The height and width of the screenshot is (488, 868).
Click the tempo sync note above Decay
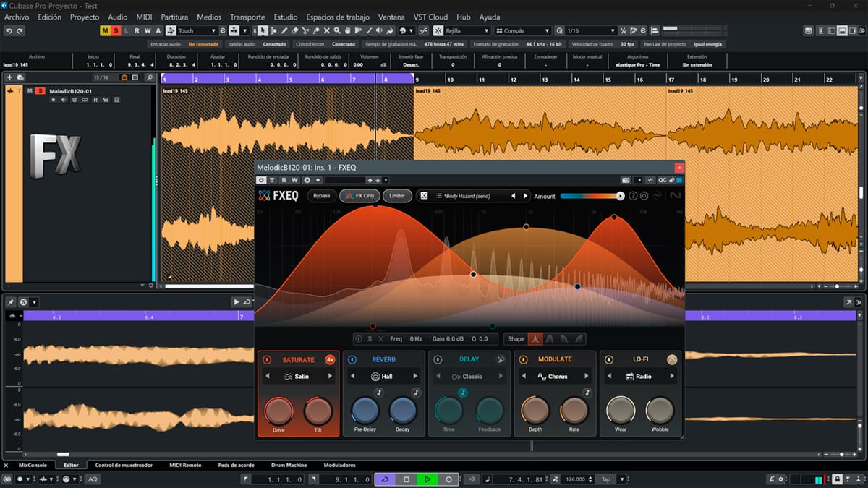(x=415, y=393)
